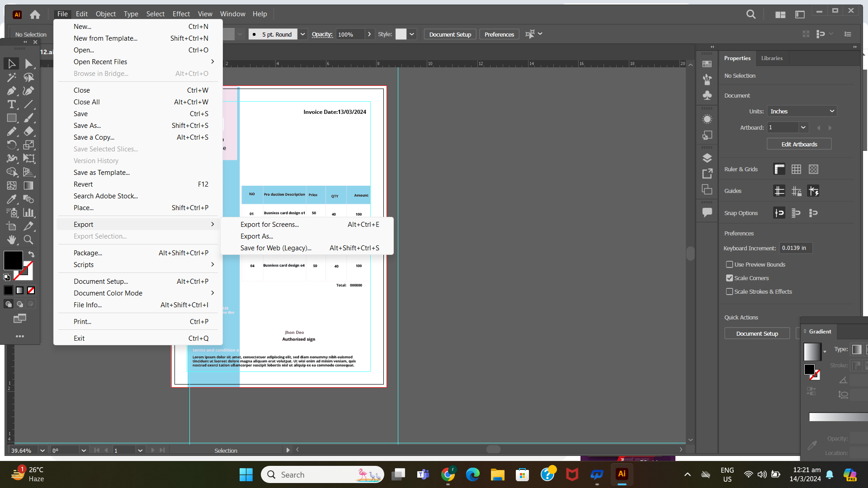
Task: Select the Hand tool
Action: pos(12,240)
